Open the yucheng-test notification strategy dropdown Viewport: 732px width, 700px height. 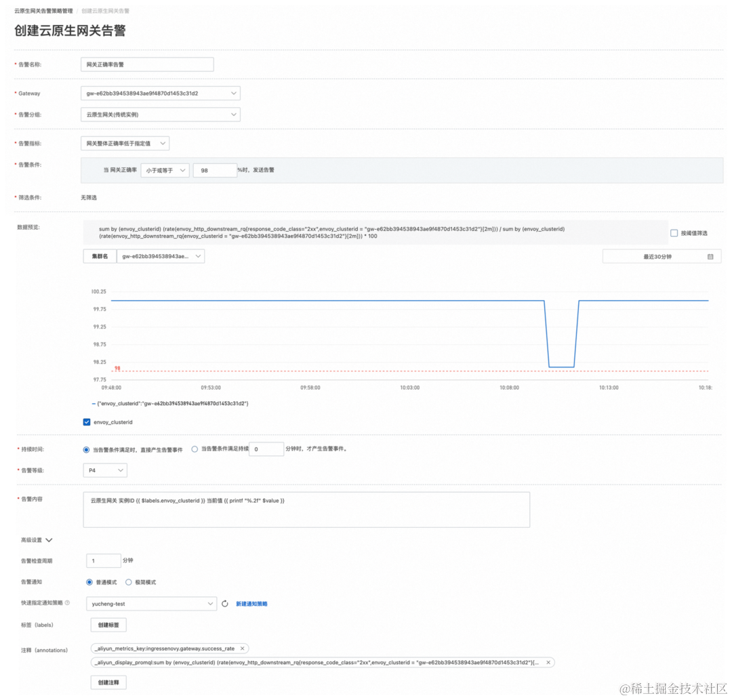[151, 603]
